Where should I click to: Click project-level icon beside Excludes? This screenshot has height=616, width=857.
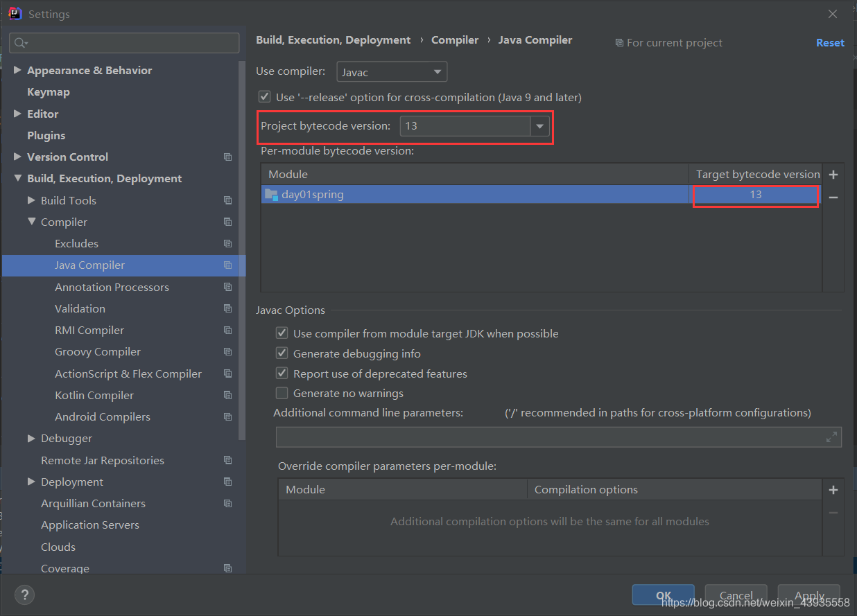coord(227,244)
